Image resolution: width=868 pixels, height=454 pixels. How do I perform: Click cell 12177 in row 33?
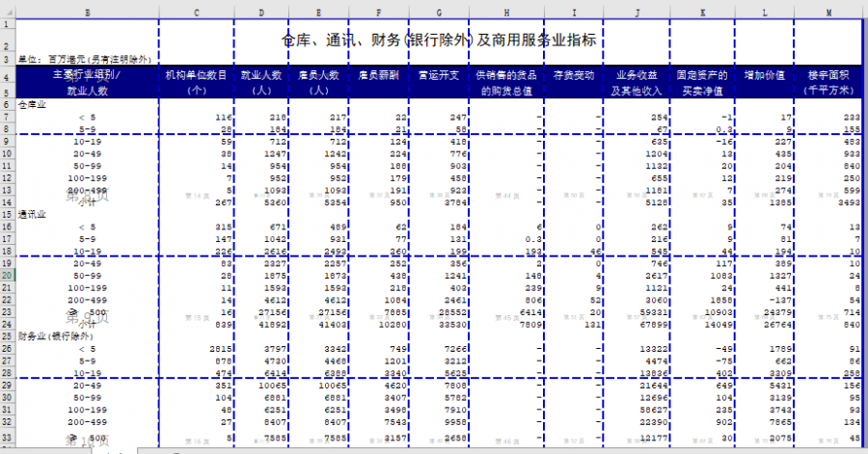click(x=653, y=438)
